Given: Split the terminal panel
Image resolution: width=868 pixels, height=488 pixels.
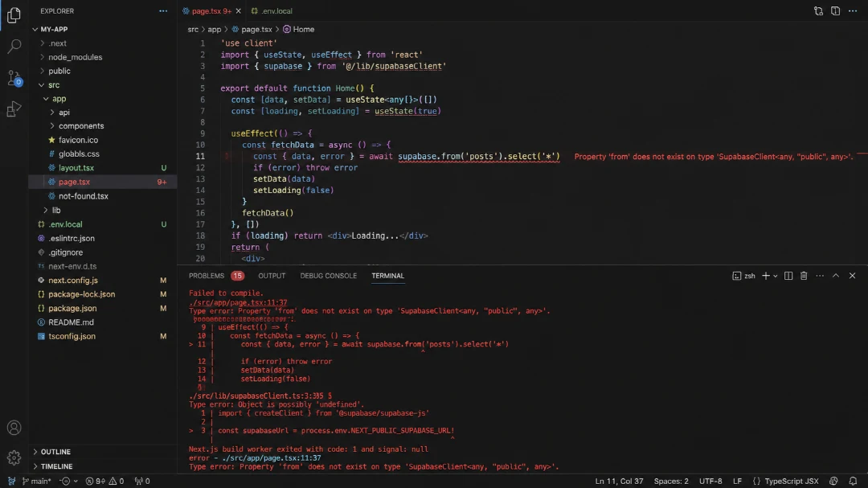Looking at the screenshot, I should [788, 276].
